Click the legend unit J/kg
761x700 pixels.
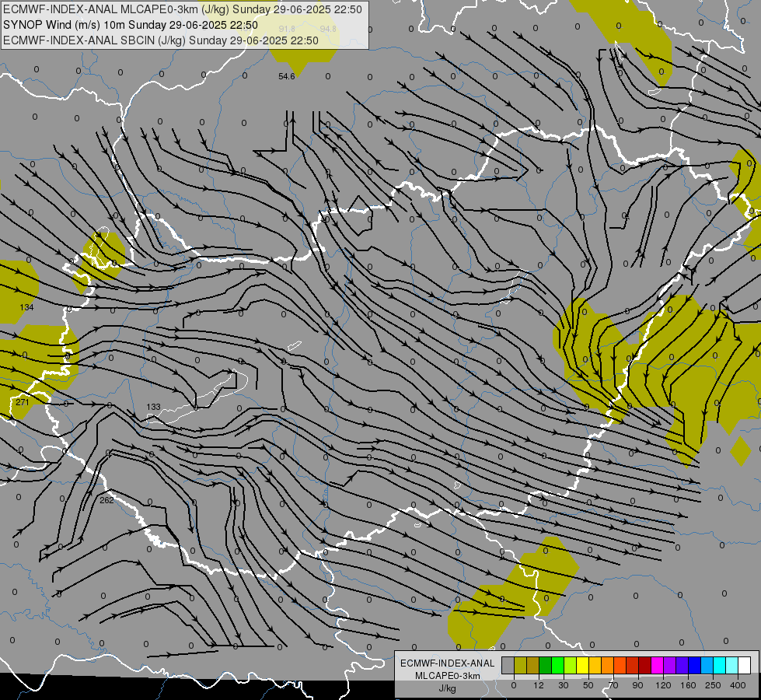[x=448, y=688]
